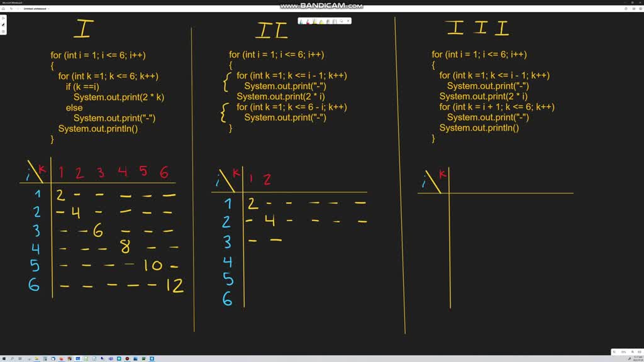644x362 pixels.
Task: Select the red pen tool
Action: tap(308, 21)
